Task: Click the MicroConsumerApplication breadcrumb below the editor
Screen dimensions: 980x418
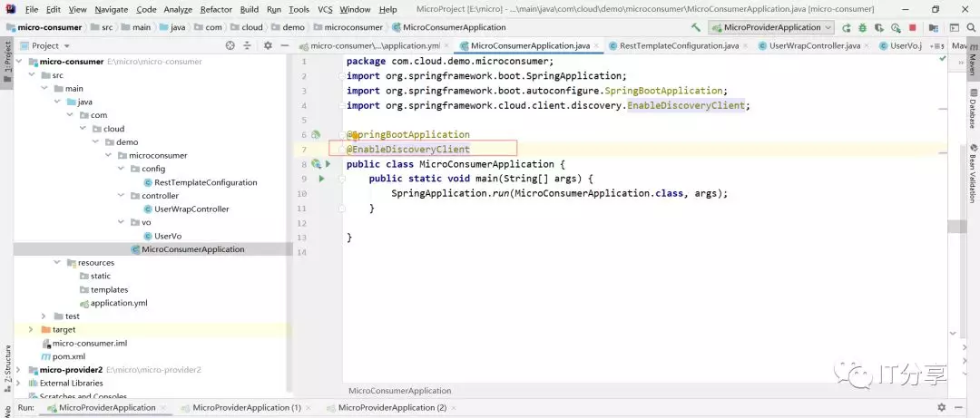Action: click(400, 391)
